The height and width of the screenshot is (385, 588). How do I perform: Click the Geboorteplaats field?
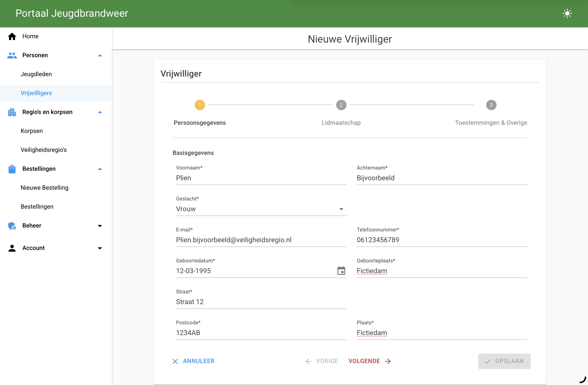click(442, 271)
